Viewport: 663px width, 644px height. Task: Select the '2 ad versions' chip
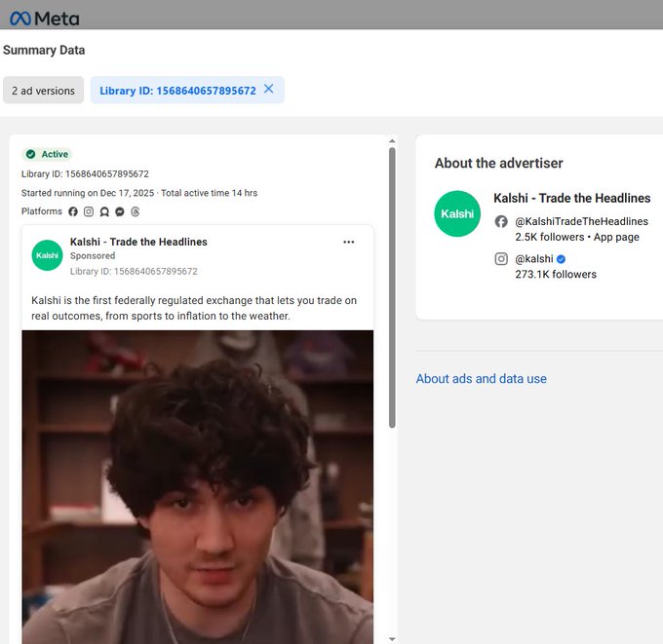click(x=43, y=91)
